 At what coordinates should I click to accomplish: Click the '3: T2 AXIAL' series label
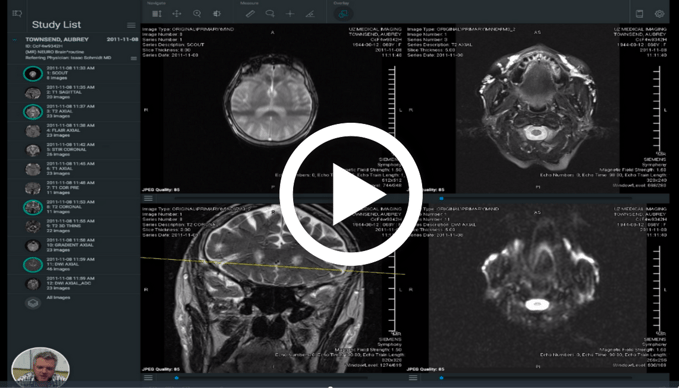(x=60, y=111)
